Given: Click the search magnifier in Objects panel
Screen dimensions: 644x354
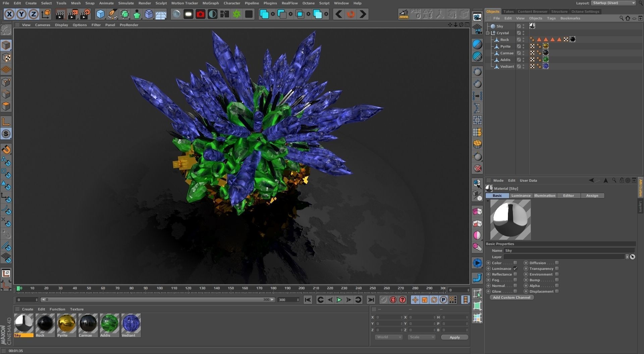Looking at the screenshot, I should 622,18.
